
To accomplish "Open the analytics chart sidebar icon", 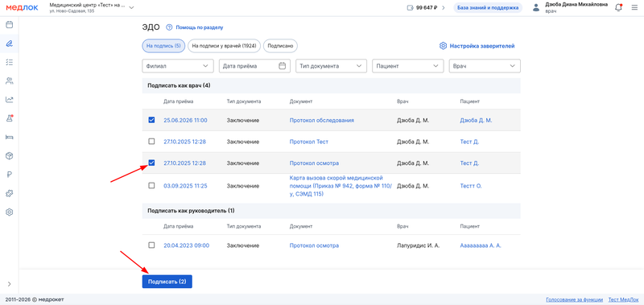I will tap(10, 99).
